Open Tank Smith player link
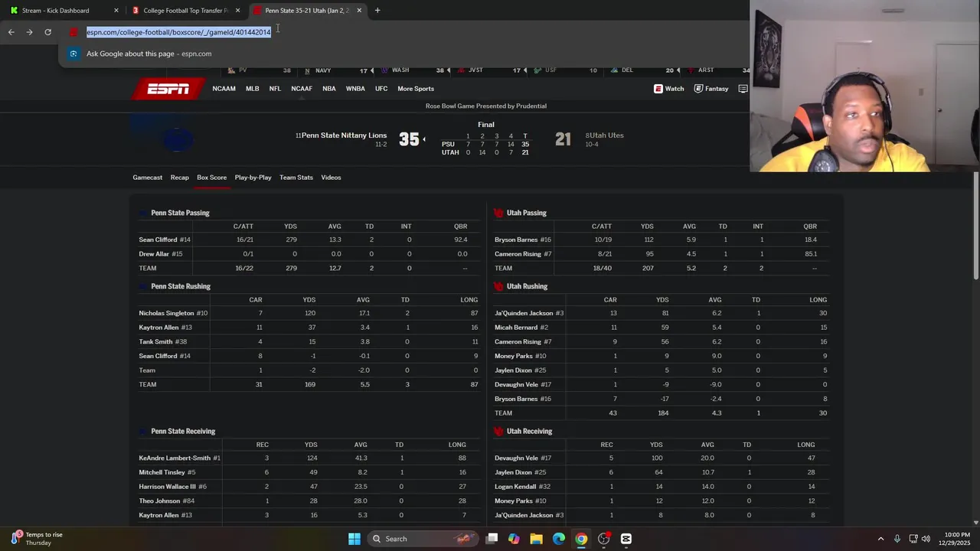Screen dimensions: 980x551 point(155,342)
